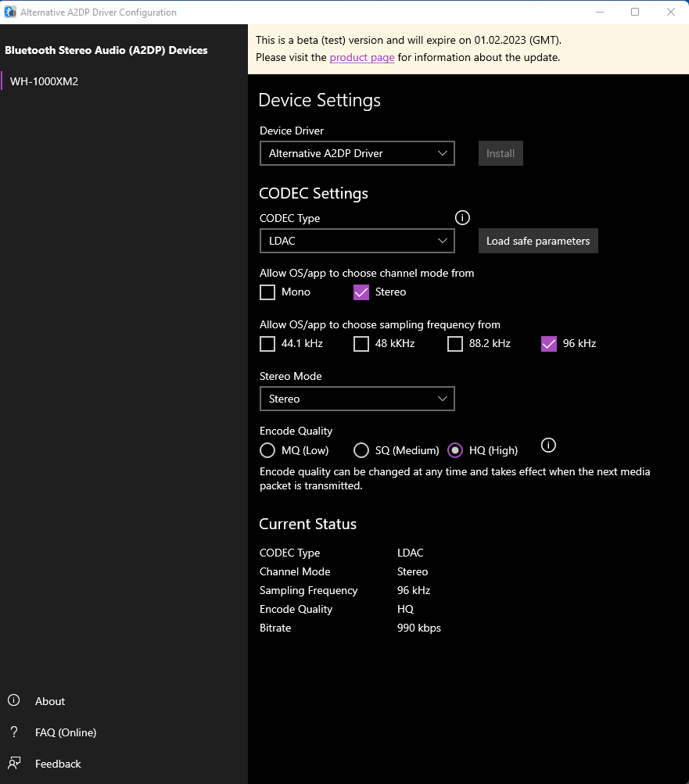Click the FAQ question mark icon
The height and width of the screenshot is (784, 689).
(14, 732)
